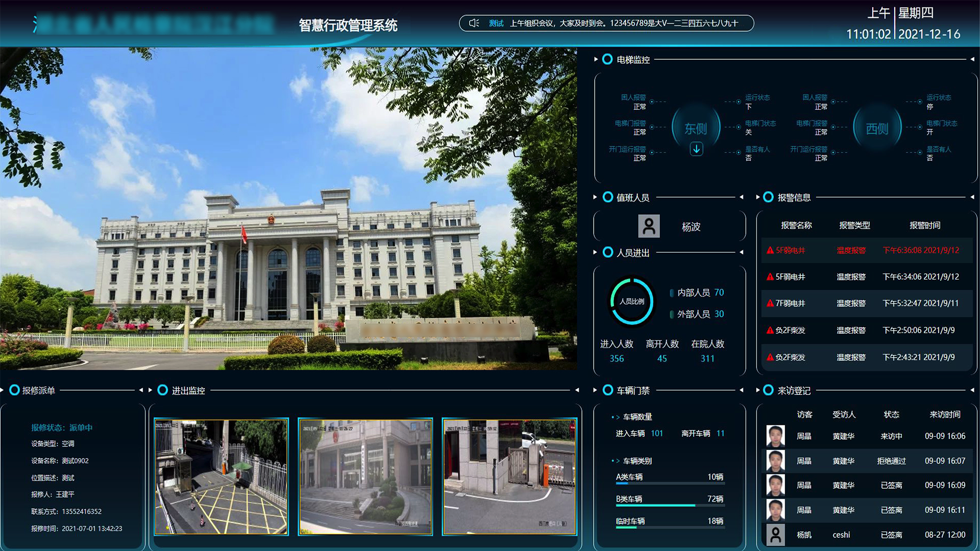Viewport: 980px width, 551px height.
Task: Click 进入人数 value 356
Action: (x=617, y=359)
